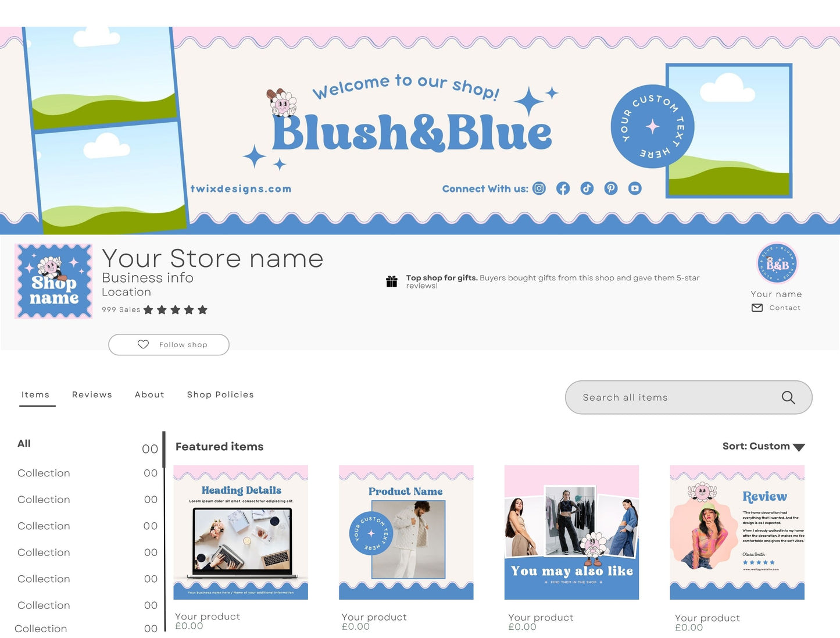Image resolution: width=840 pixels, height=638 pixels.
Task: Expand the first Collection entry
Action: point(44,473)
